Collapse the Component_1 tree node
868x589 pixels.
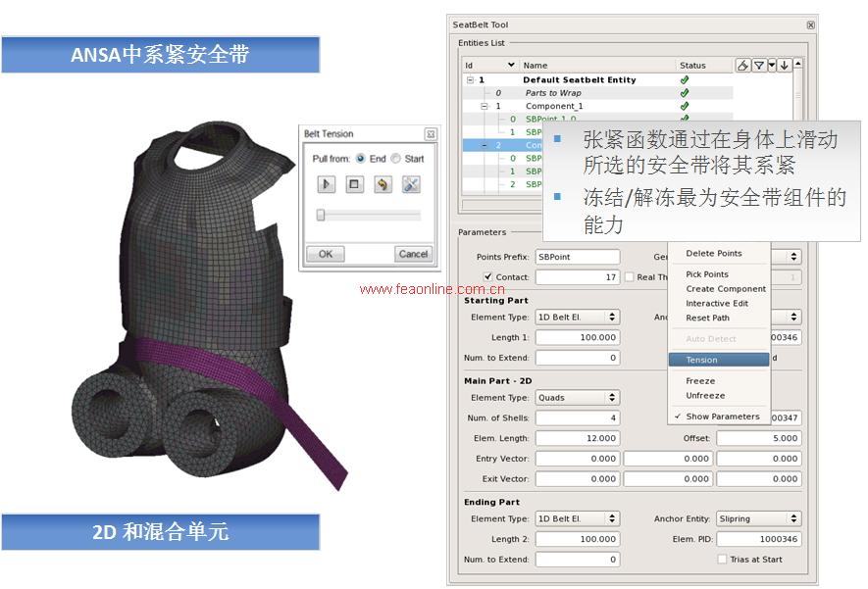[x=484, y=106]
